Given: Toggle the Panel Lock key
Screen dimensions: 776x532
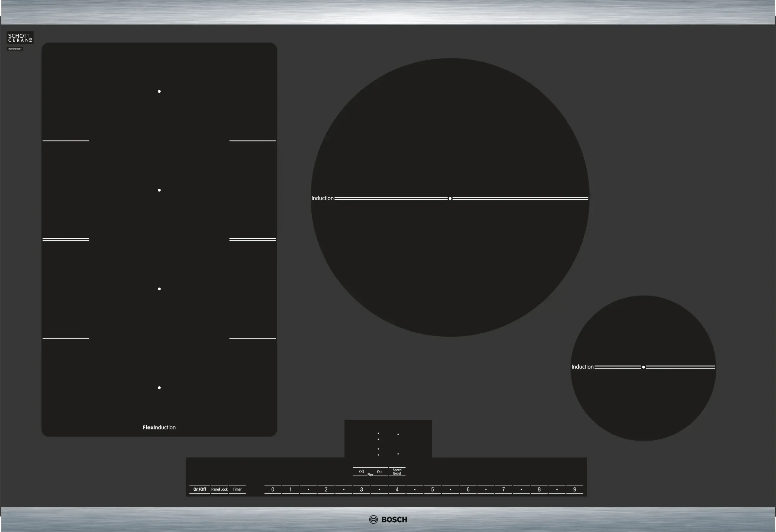Looking at the screenshot, I should click(x=219, y=489).
